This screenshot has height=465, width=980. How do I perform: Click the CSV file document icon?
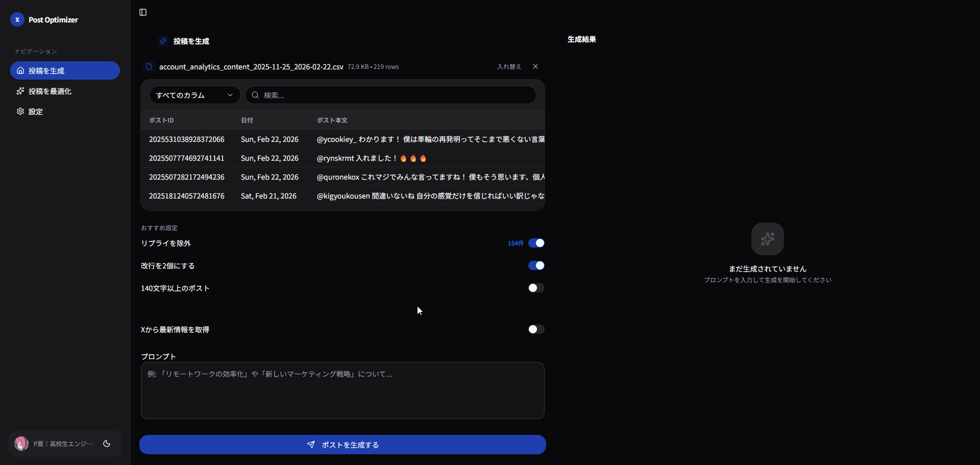(149, 66)
